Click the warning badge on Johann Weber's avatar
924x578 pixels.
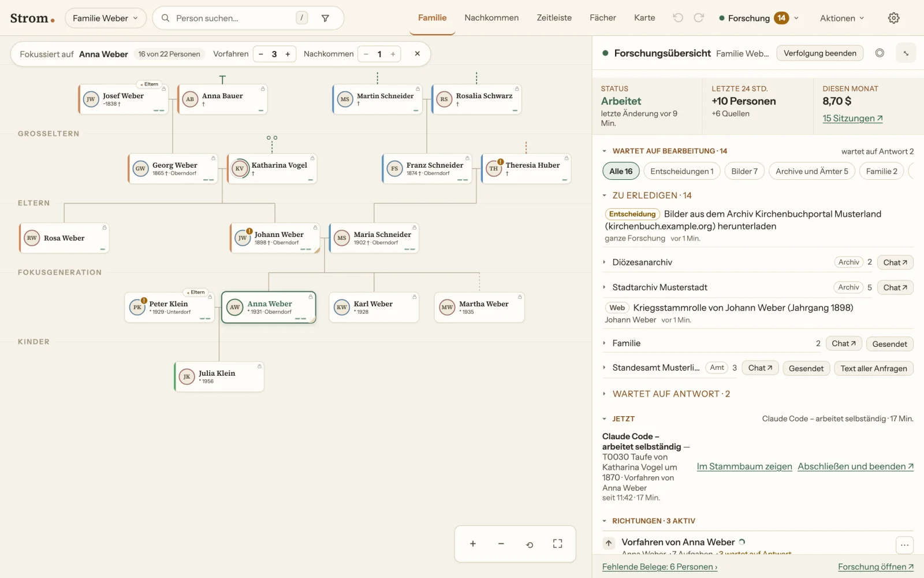click(249, 231)
